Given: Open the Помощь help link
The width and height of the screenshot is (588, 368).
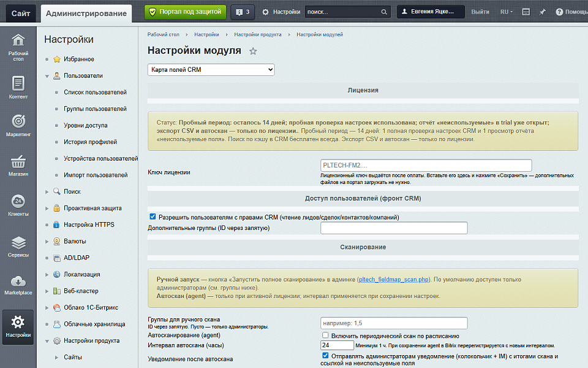Looking at the screenshot, I should click(x=571, y=12).
